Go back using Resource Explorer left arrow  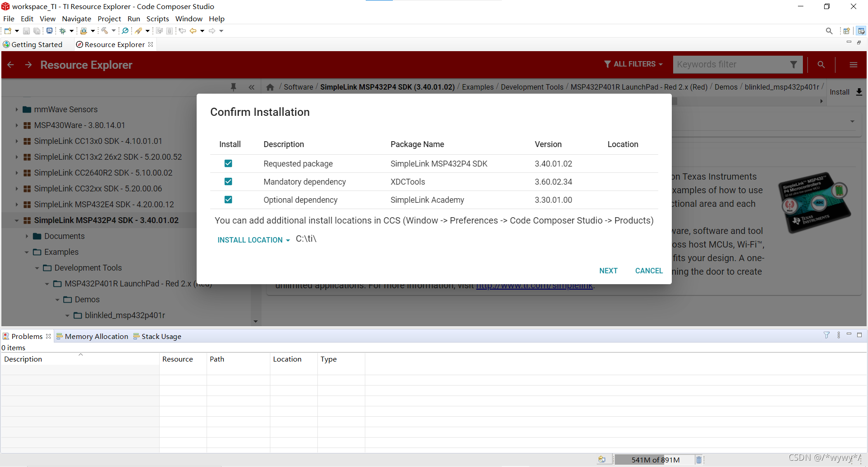point(10,65)
